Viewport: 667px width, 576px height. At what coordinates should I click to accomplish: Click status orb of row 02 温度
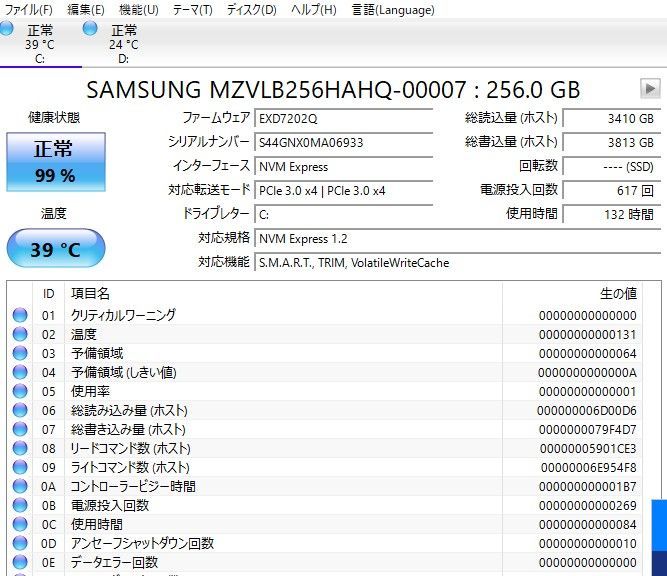[x=20, y=334]
